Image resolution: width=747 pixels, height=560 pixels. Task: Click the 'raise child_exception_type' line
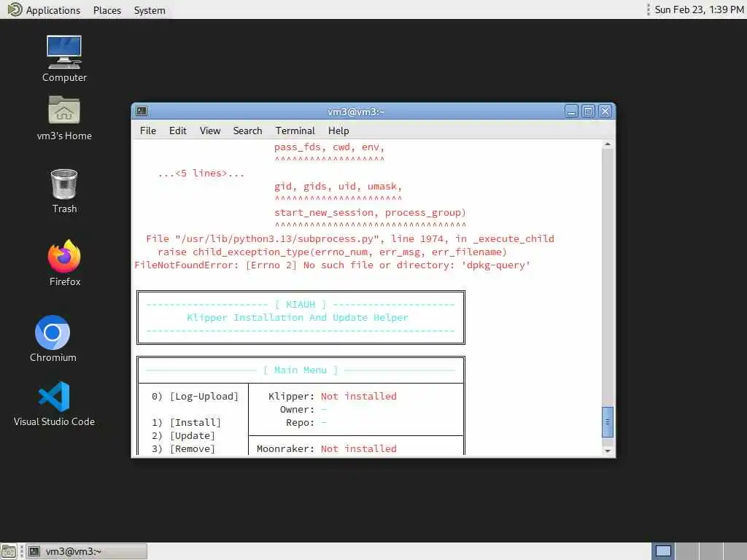[x=332, y=252]
